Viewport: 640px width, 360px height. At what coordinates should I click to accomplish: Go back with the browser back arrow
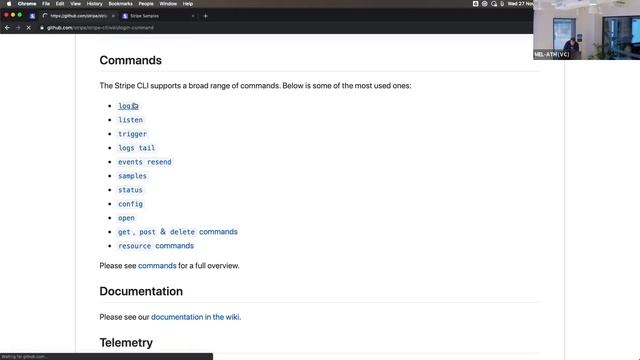(x=7, y=28)
